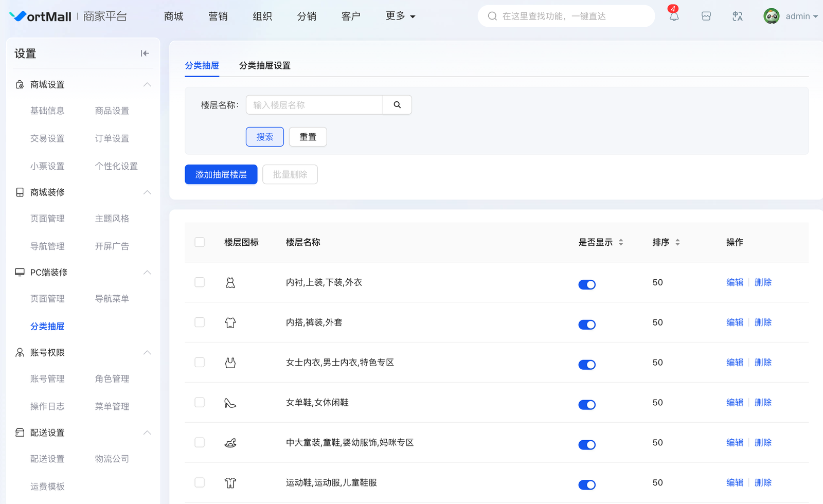The height and width of the screenshot is (504, 823).
Task: Collapse the 账号权限 sidebar group
Action: tap(147, 352)
